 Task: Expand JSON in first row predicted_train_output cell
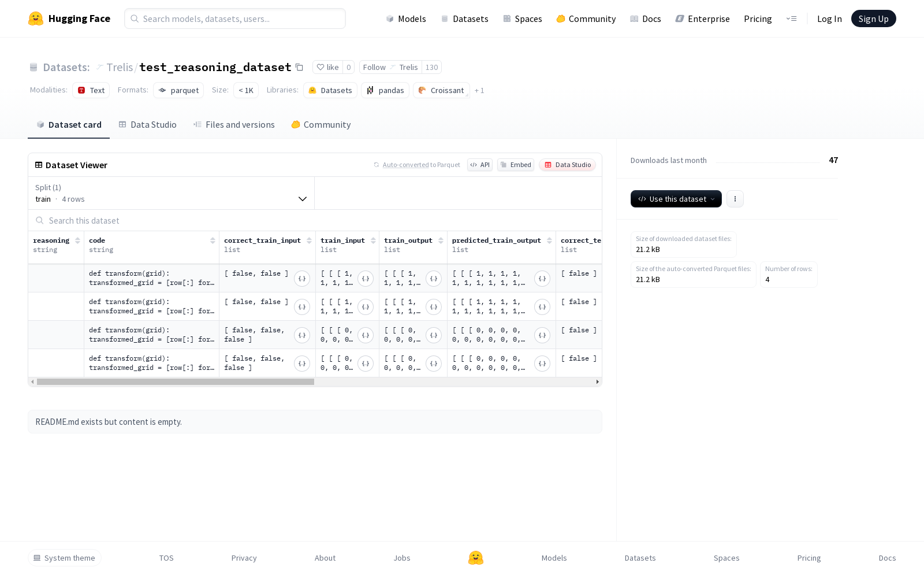(542, 279)
